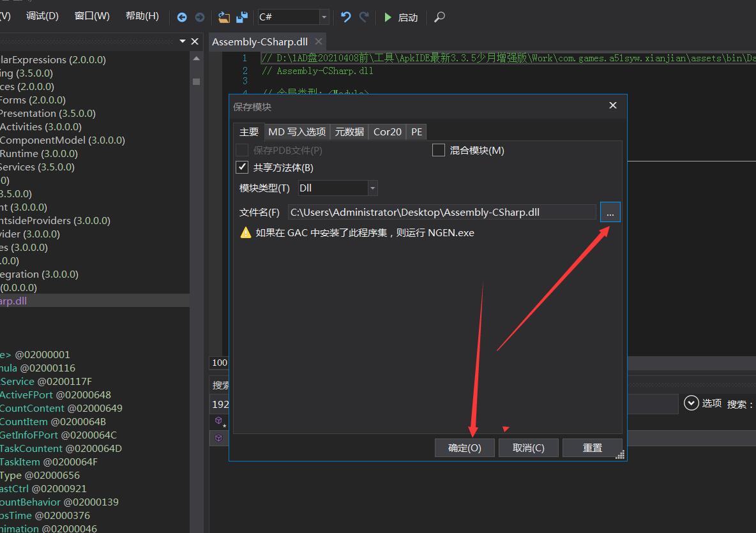Redo the action in the toolbar

pos(364,17)
